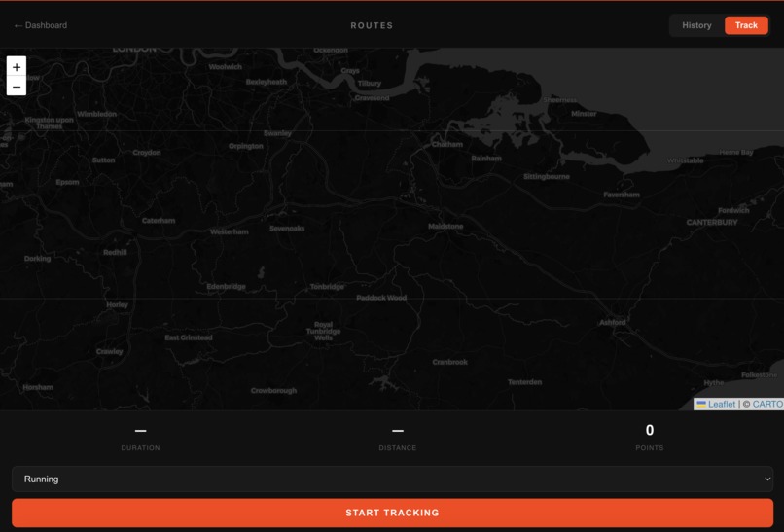Click the Tonbridge label on the map

327,287
